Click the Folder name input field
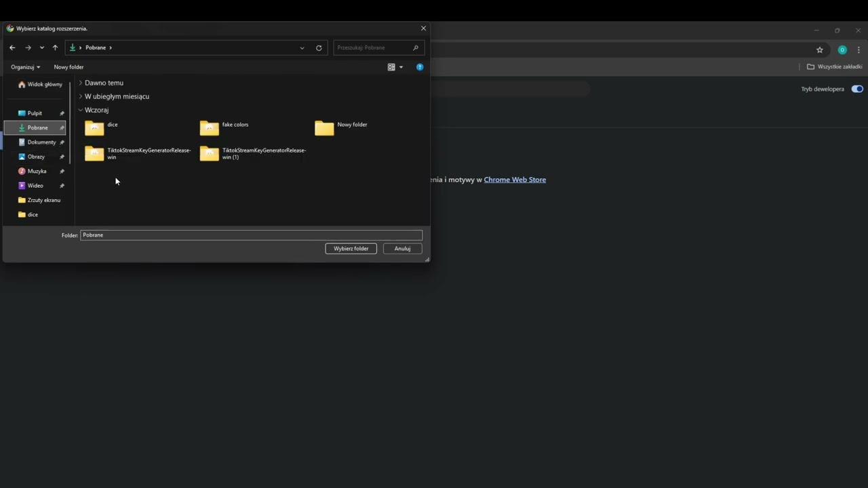This screenshot has width=868, height=488. click(251, 235)
